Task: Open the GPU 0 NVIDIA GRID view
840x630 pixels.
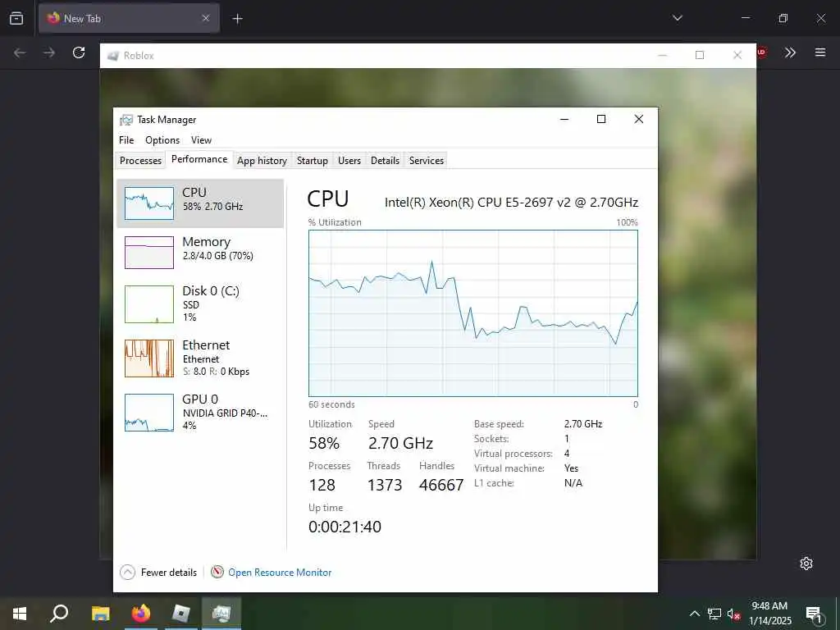Action: click(x=200, y=412)
